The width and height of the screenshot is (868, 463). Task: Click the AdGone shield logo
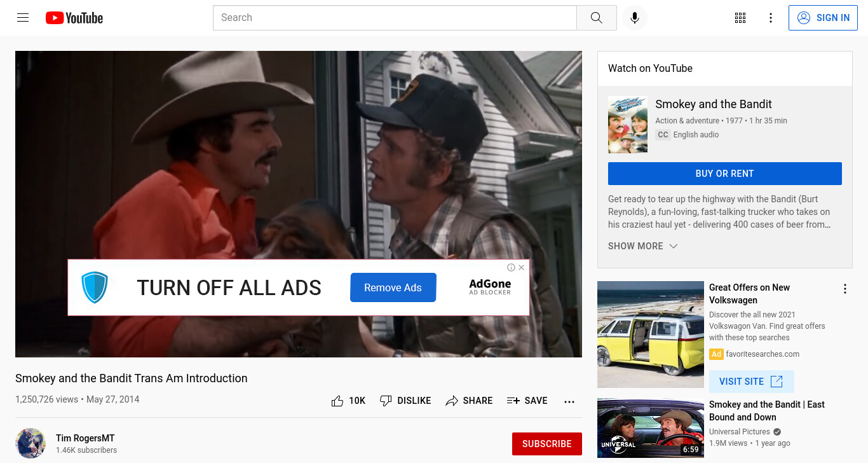click(x=95, y=287)
